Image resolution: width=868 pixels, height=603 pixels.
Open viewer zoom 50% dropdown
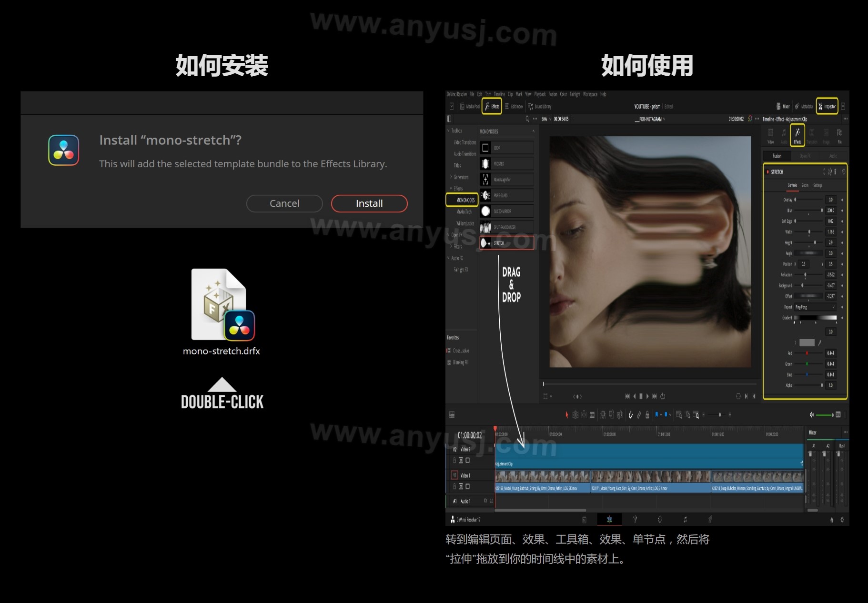point(546,119)
